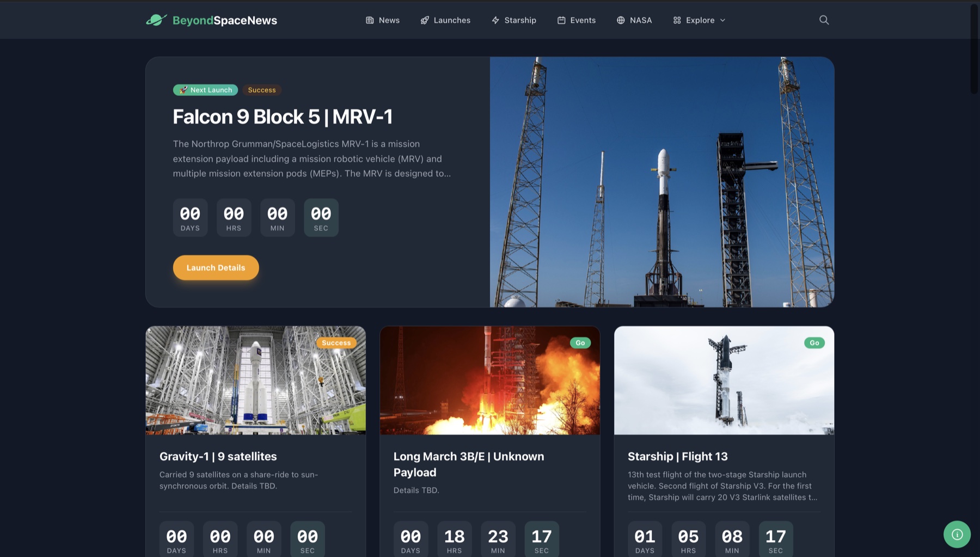Viewport: 980px width, 557px height.
Task: Click the Gravity-1 card description text
Action: [239, 480]
